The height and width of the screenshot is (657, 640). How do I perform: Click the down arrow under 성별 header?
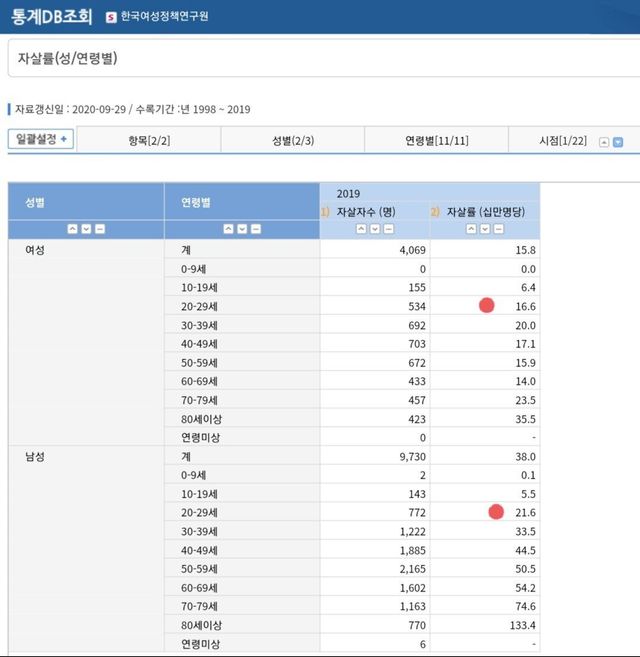point(86,229)
